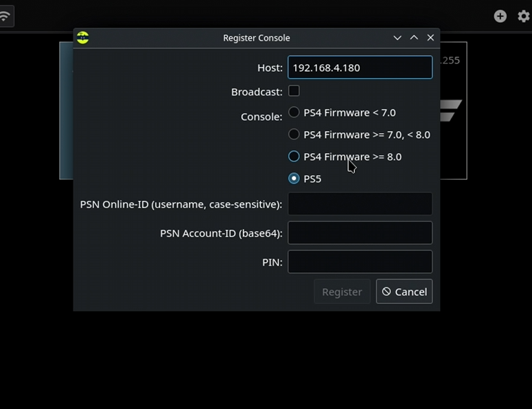Minimize Register Console dialog with down chevron
Screen dimensions: 532x409
click(x=397, y=38)
